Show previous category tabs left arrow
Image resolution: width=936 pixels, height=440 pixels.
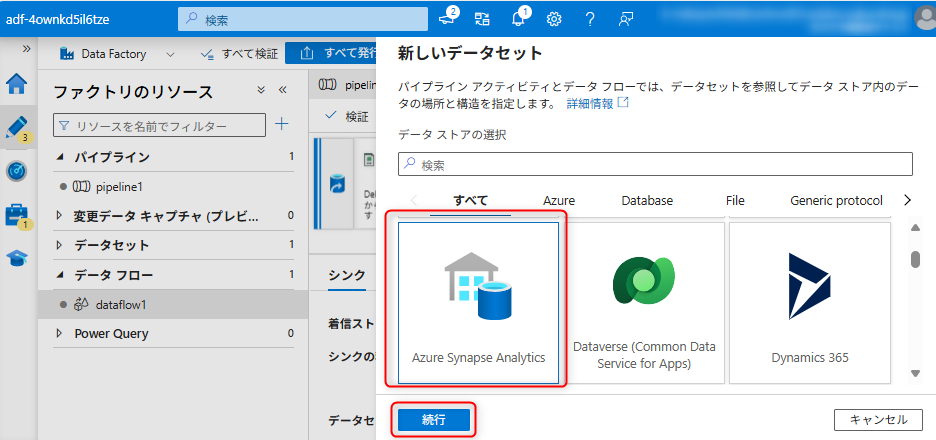pos(414,200)
